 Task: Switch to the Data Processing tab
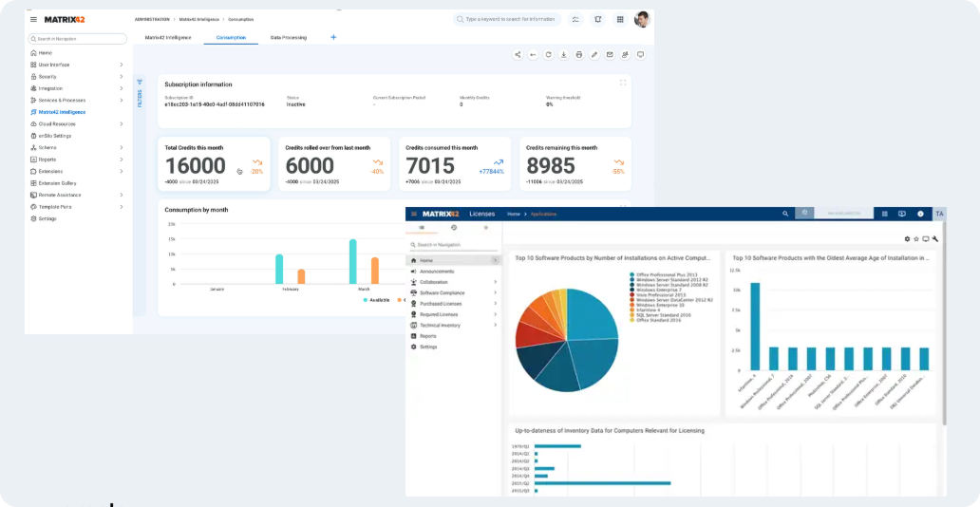(288, 37)
